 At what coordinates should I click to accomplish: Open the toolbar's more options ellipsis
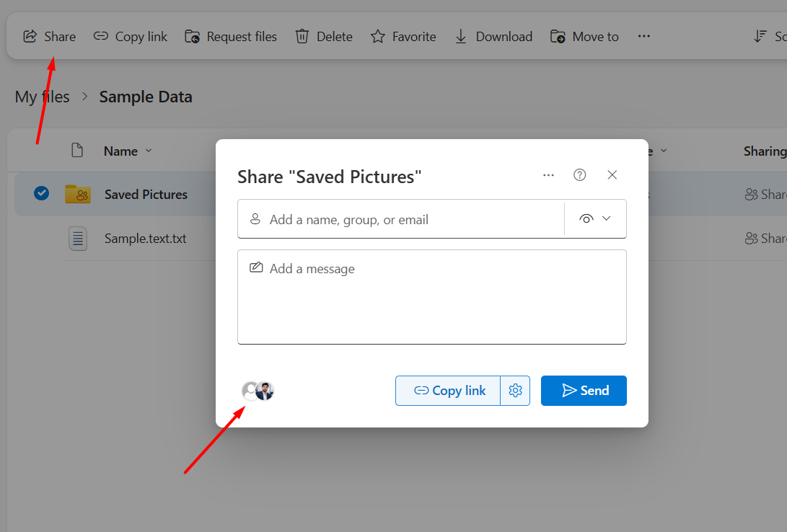(644, 37)
